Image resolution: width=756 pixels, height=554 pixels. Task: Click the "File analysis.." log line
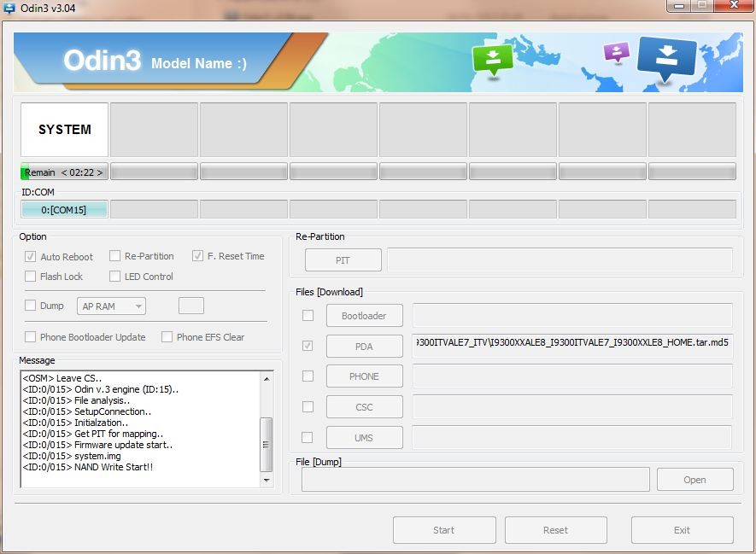[x=76, y=400]
